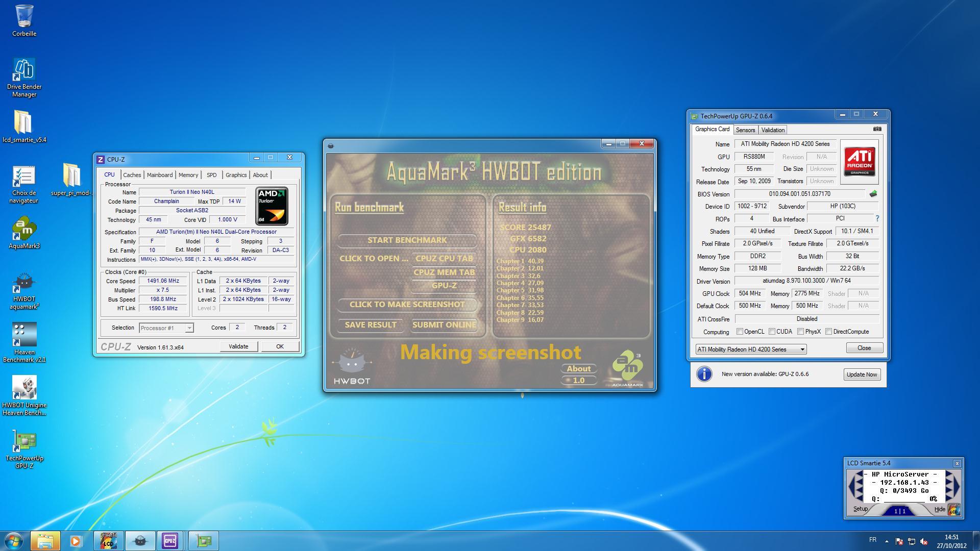Open Choix de navigateur desktop shortcut
The width and height of the screenshot is (980, 551).
24,184
